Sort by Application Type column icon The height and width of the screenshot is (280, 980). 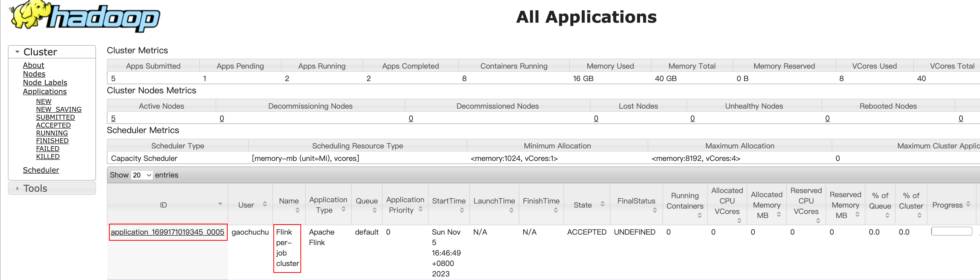[344, 209]
